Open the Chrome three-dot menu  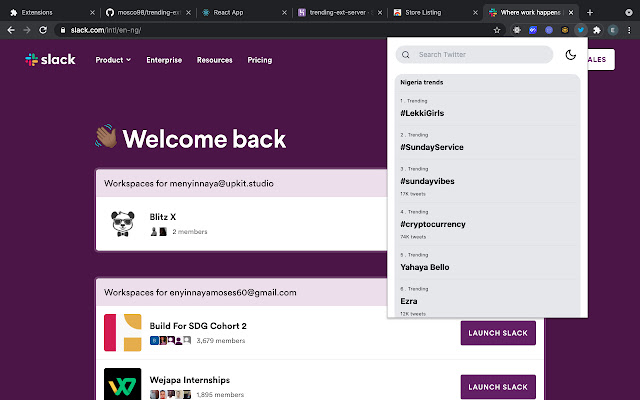pos(629,30)
